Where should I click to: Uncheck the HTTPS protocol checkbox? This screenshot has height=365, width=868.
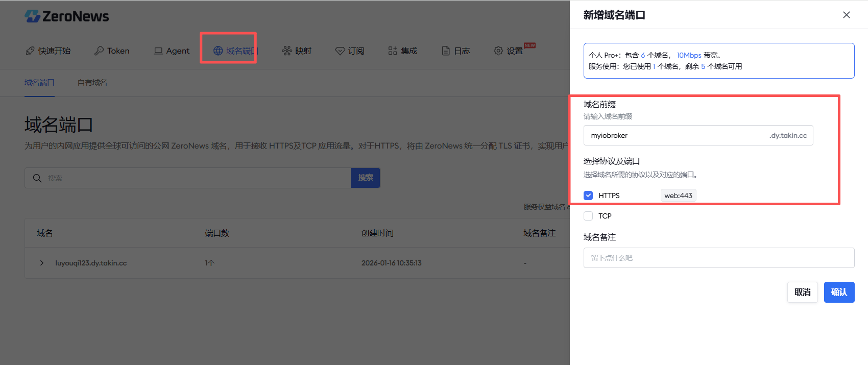point(588,196)
